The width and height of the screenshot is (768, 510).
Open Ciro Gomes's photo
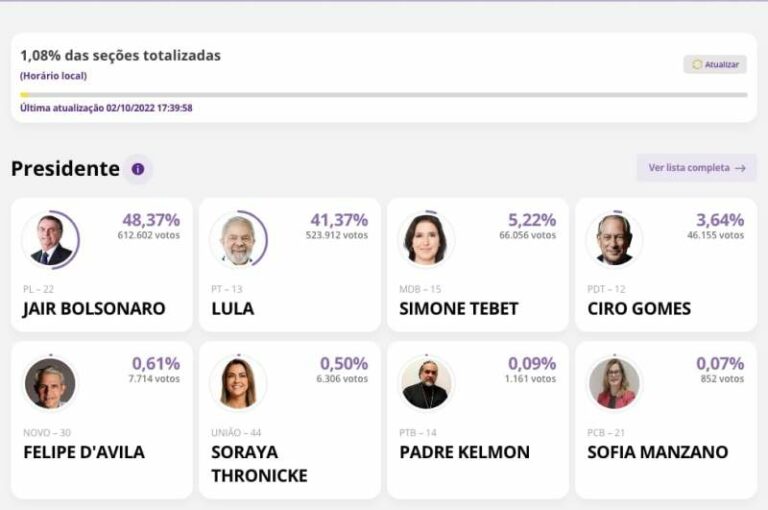pos(614,240)
